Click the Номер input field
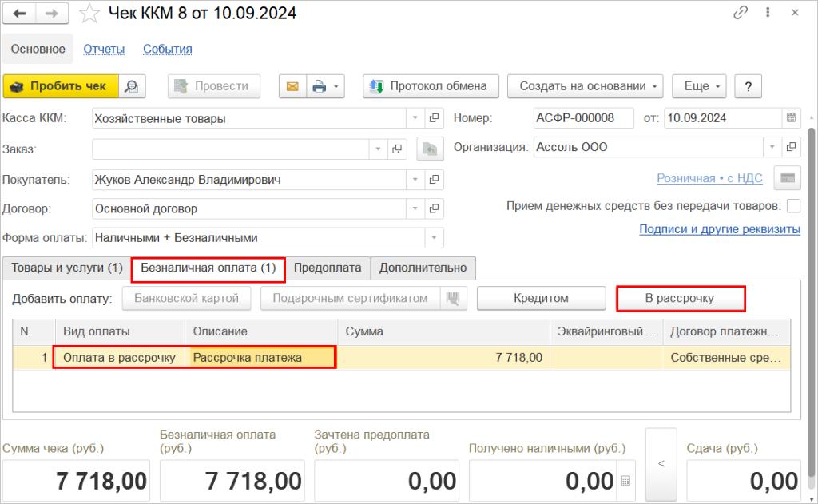 tap(583, 118)
